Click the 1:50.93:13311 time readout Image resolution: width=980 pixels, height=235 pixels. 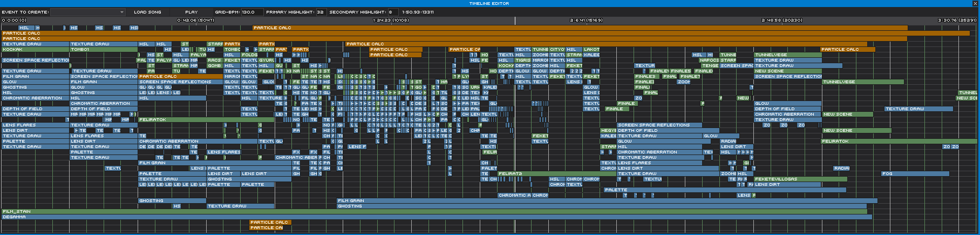(x=418, y=12)
